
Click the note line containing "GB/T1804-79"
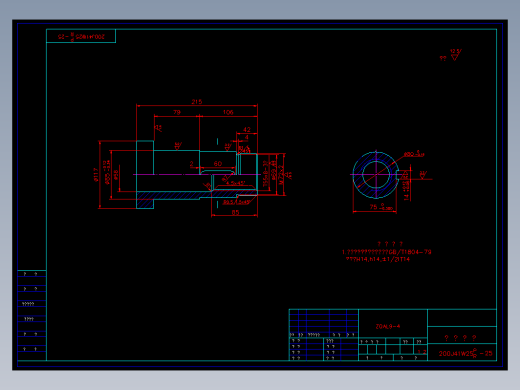coord(387,252)
